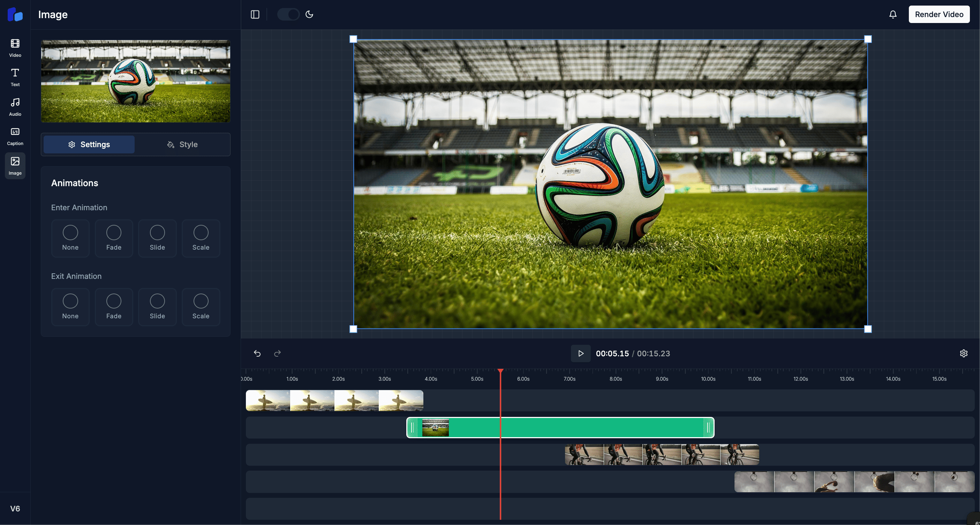Open the Video panel
The width and height of the screenshot is (980, 525).
[x=15, y=47]
